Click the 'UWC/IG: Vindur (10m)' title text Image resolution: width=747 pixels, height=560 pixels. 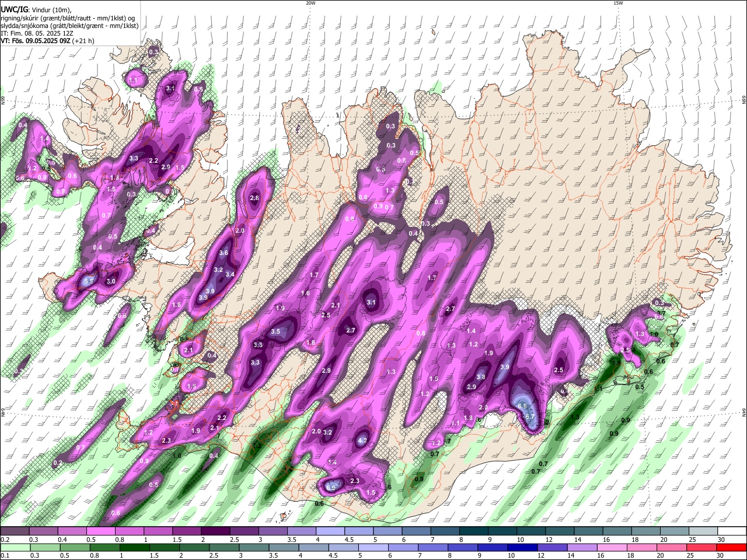(36, 9)
